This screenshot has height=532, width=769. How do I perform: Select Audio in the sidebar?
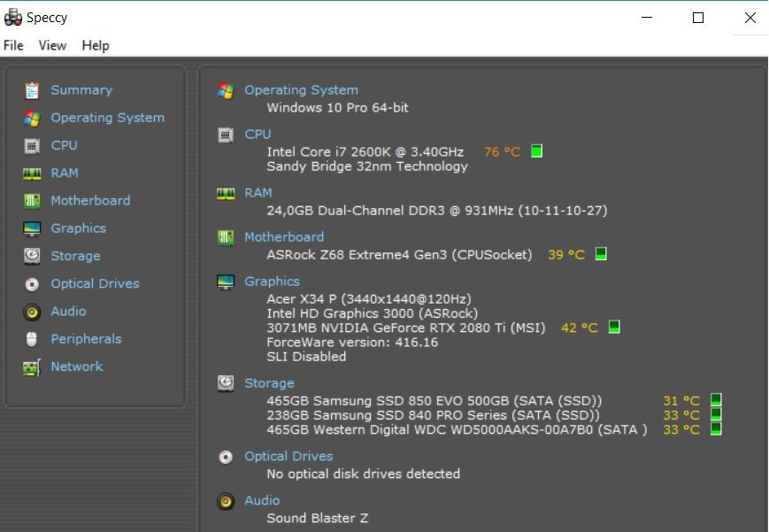68,312
